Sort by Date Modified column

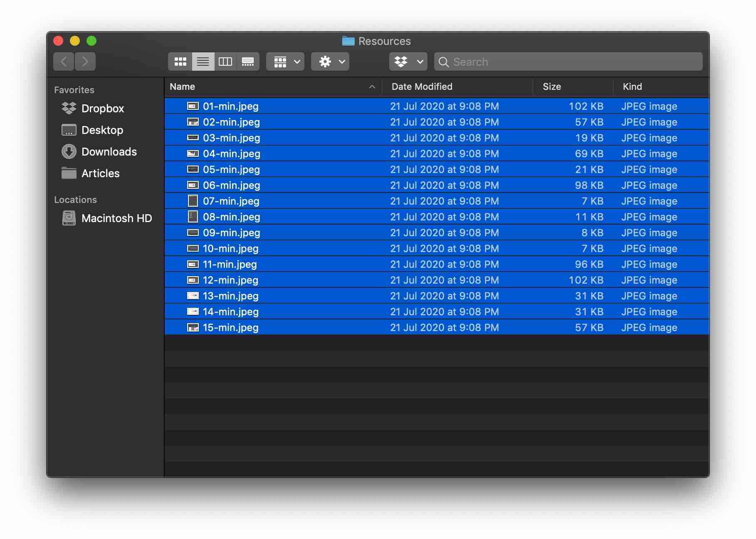457,87
